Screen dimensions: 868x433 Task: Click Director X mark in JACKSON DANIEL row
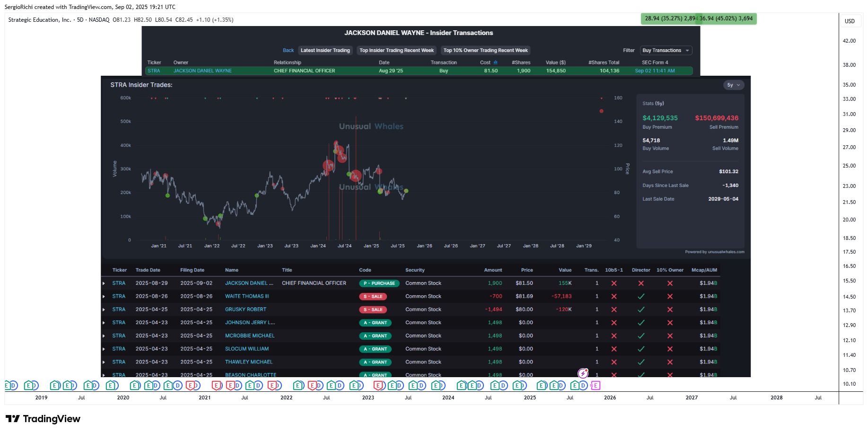(641, 283)
